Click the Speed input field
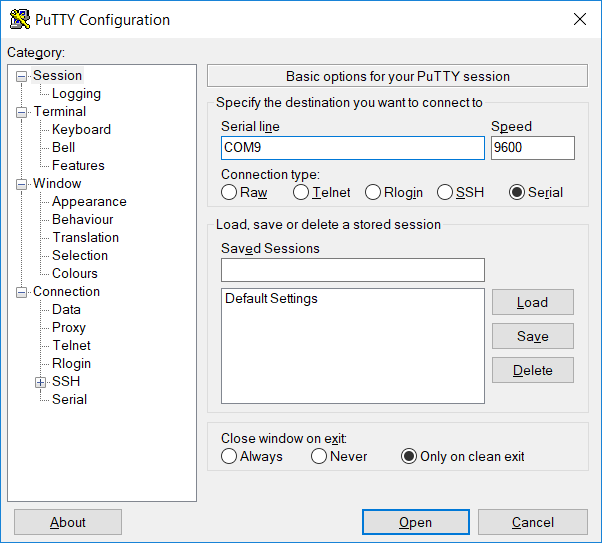Viewport: 602px width, 543px height. click(533, 148)
